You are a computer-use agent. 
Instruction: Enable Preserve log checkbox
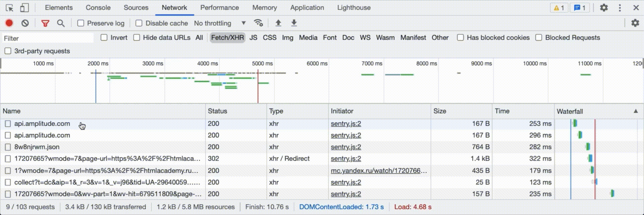click(81, 23)
